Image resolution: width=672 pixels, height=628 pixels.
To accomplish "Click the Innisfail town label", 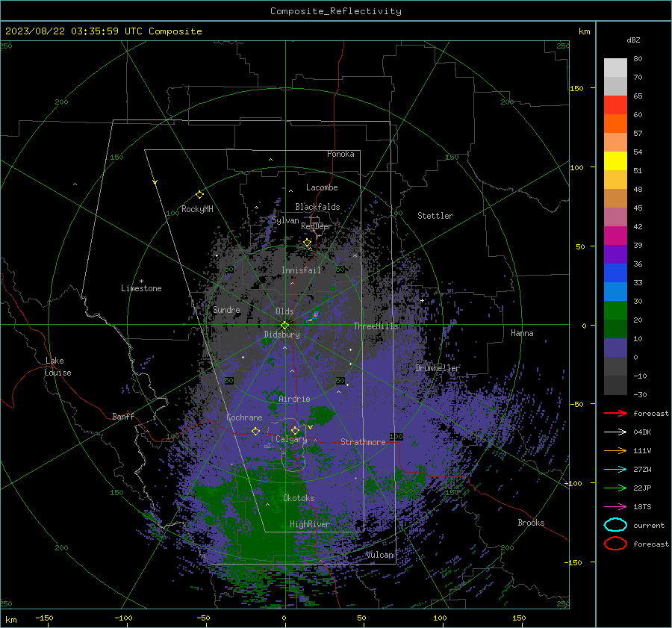I will tap(301, 270).
